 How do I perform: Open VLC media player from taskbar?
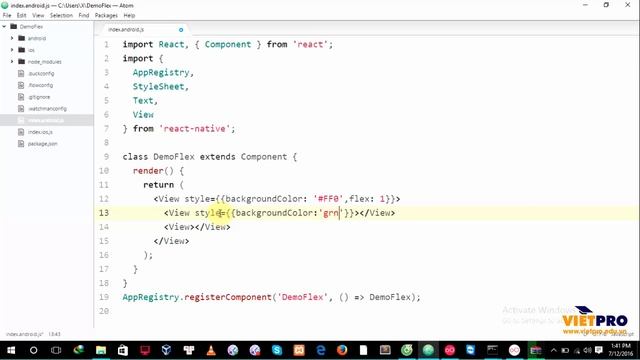(x=211, y=350)
